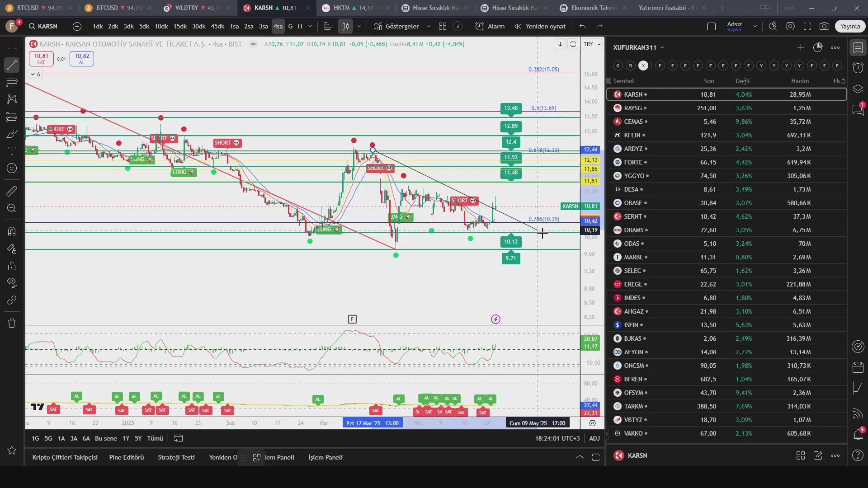Screen dimensions: 868x488
Task: Open indicator templates grid icon
Action: tap(443, 26)
